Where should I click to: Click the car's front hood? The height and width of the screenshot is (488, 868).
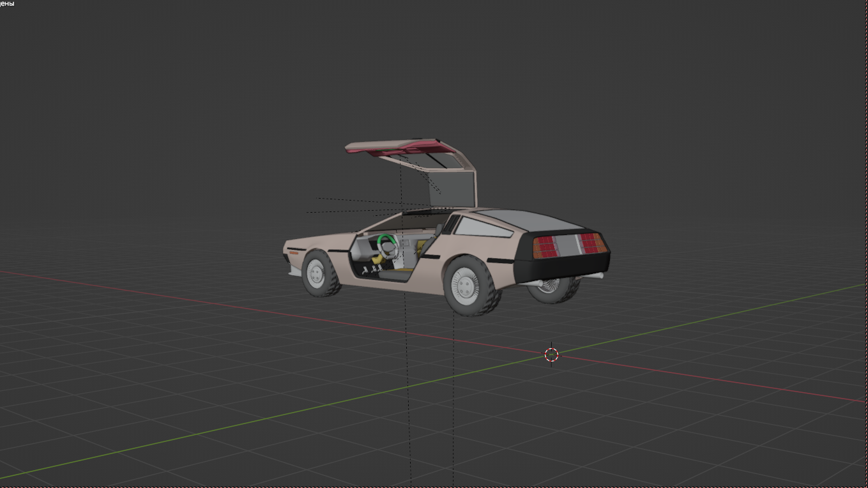[319, 239]
